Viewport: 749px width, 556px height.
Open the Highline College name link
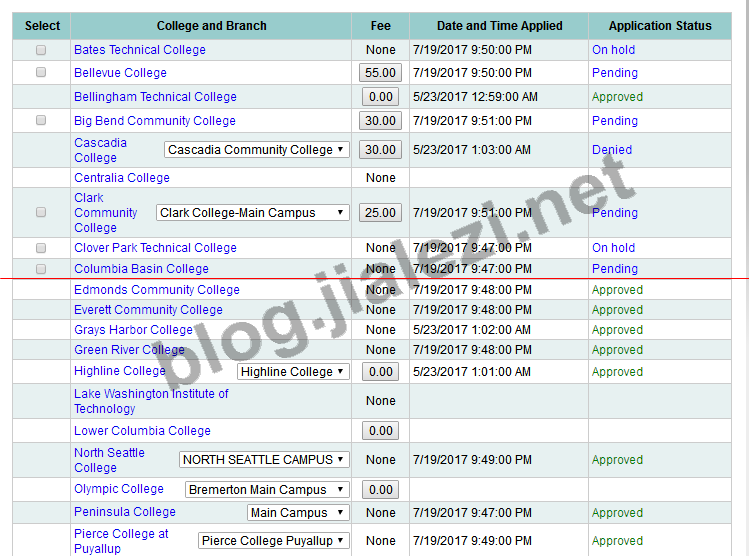[x=120, y=371]
